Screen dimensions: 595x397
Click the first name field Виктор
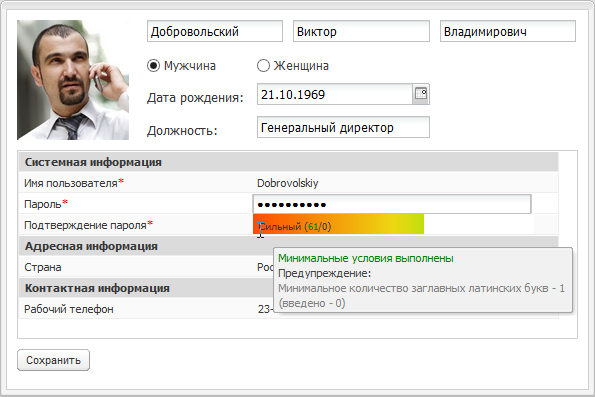tap(361, 31)
